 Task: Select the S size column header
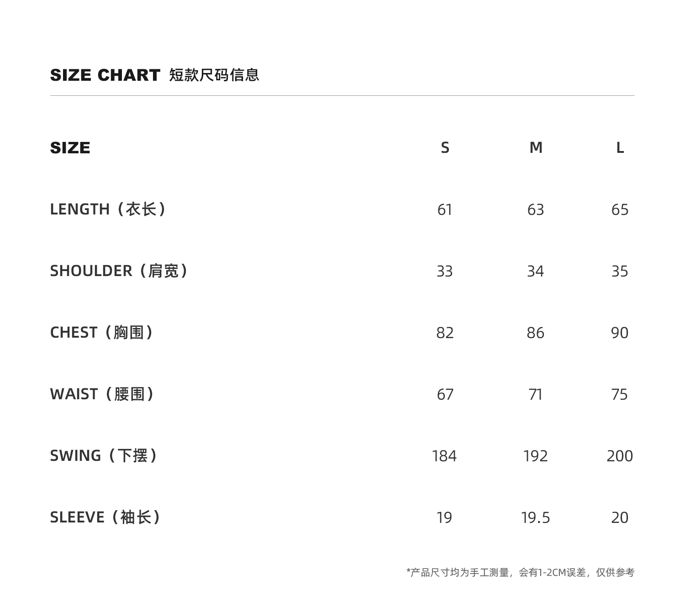445,148
